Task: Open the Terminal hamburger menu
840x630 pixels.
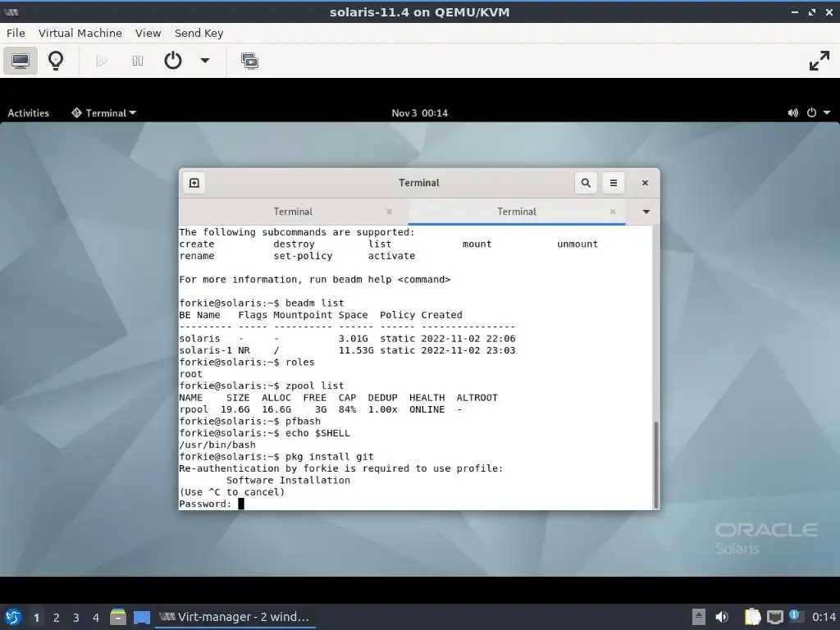Action: tap(614, 183)
